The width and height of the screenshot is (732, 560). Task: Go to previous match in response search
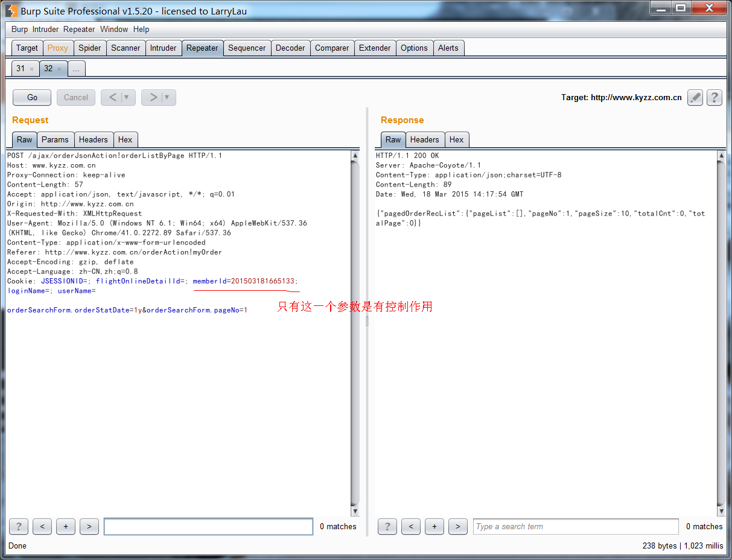(411, 527)
